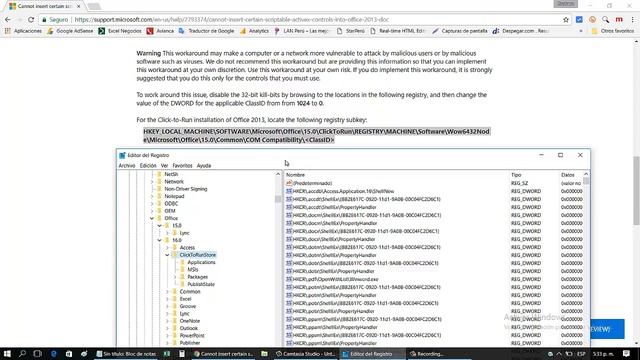This screenshot has height=360, width=640.
Task: Open the Ayuda menu
Action: 204,166
